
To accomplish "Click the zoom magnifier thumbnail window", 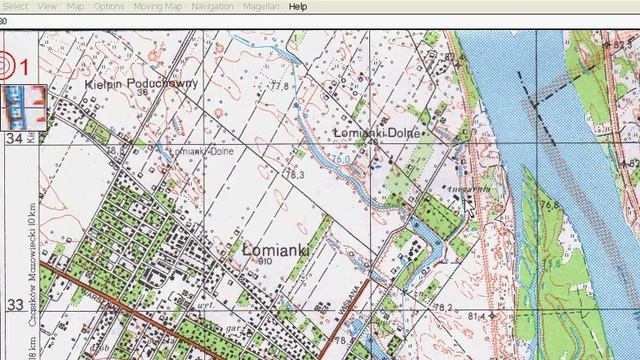I will 23,108.
